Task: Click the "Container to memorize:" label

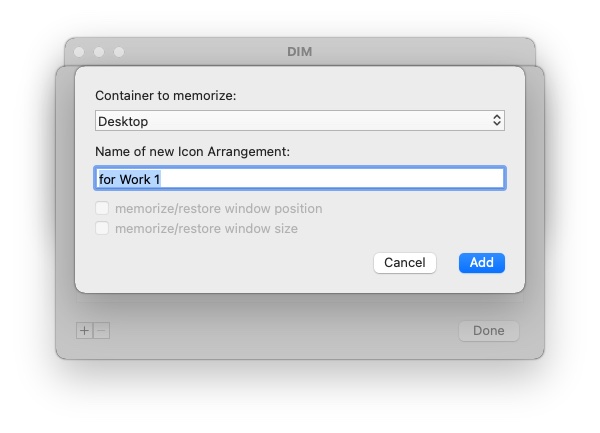Action: pyautogui.click(x=166, y=96)
